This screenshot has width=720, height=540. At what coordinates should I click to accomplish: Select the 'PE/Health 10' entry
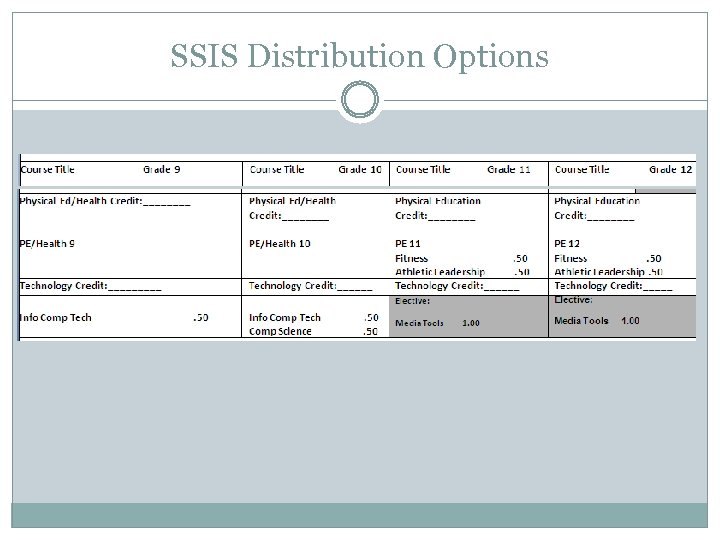coord(280,244)
